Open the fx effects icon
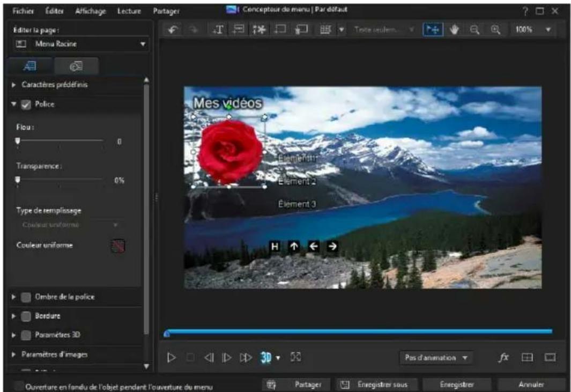This screenshot has height=392, width=571. (x=504, y=357)
